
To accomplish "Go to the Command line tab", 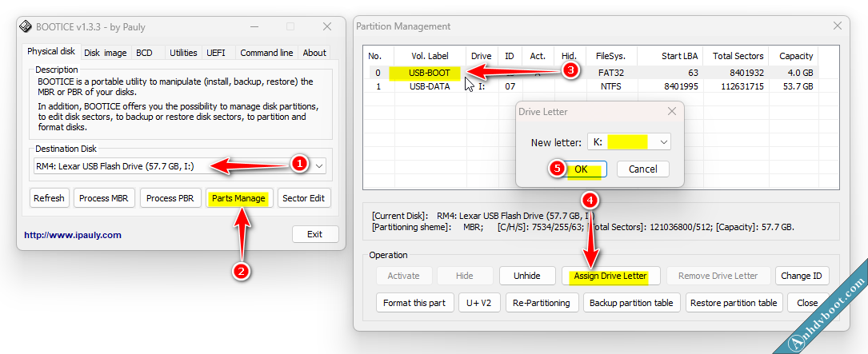I will coord(266,53).
